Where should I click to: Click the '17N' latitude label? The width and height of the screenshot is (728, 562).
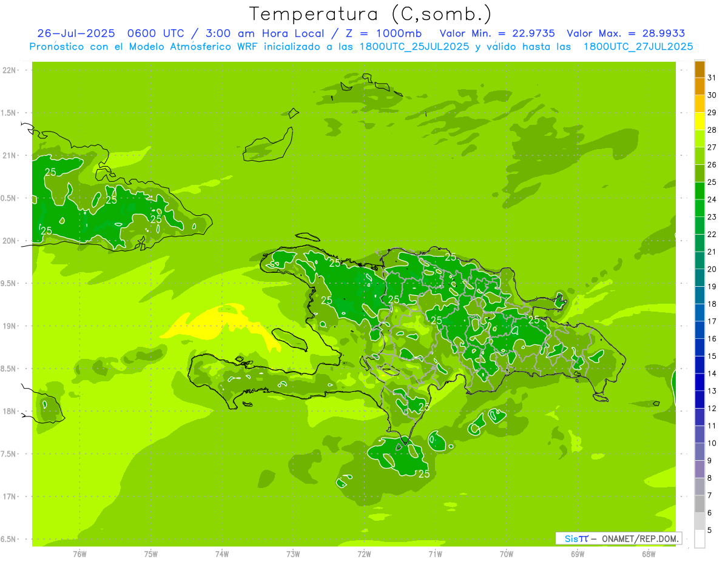pyautogui.click(x=10, y=497)
